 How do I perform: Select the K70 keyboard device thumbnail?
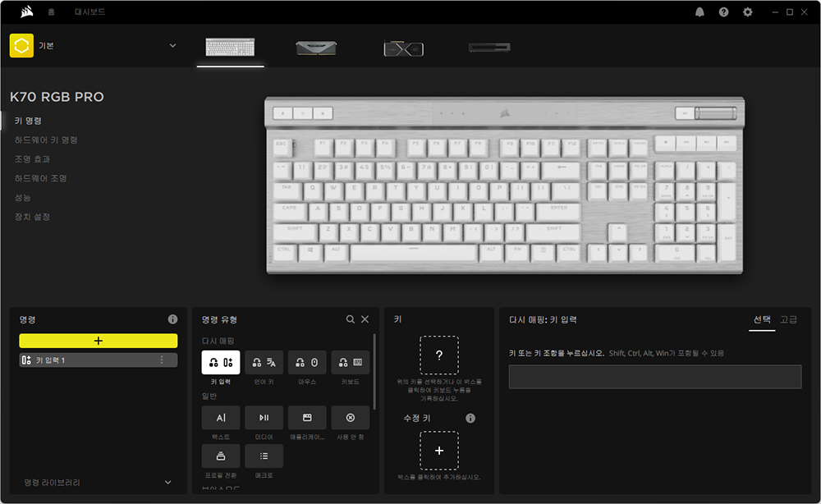point(230,47)
